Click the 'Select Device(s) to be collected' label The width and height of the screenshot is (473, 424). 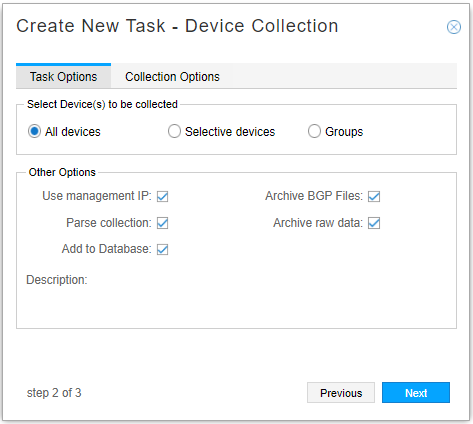102,104
